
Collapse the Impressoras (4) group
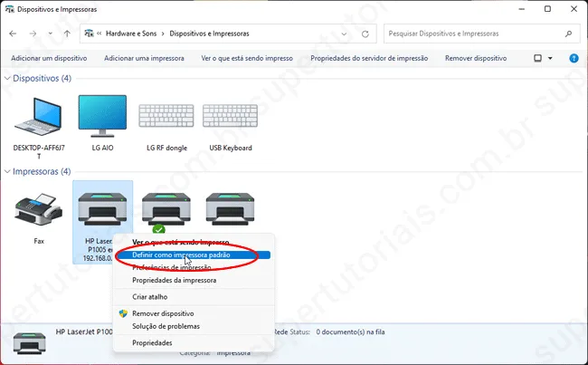[x=7, y=171]
